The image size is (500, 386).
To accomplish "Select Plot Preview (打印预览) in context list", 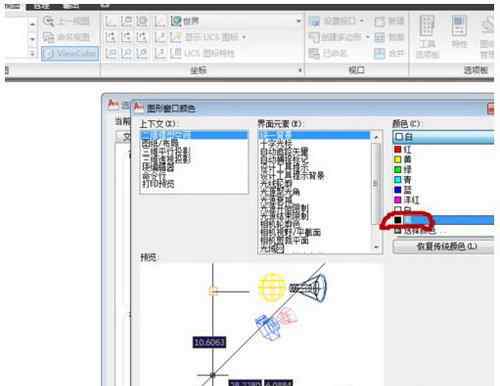I will click(x=158, y=184).
